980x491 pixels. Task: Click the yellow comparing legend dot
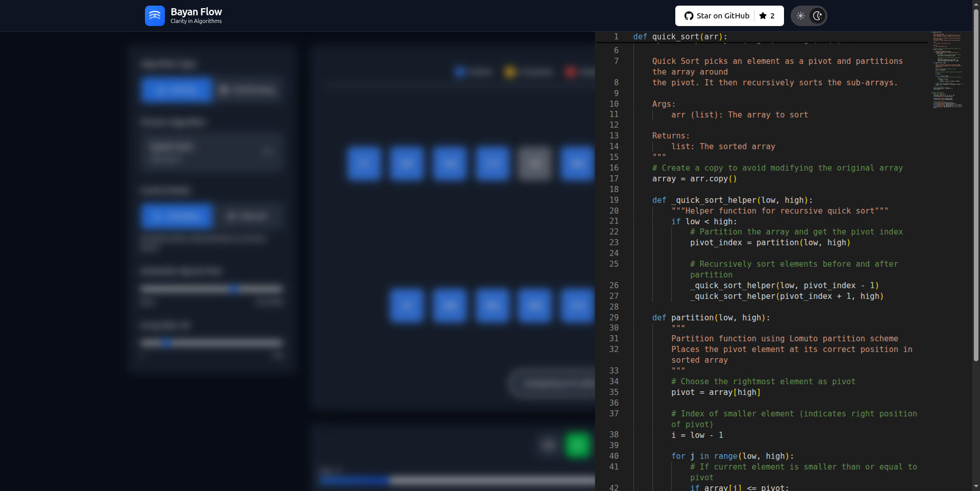point(510,72)
